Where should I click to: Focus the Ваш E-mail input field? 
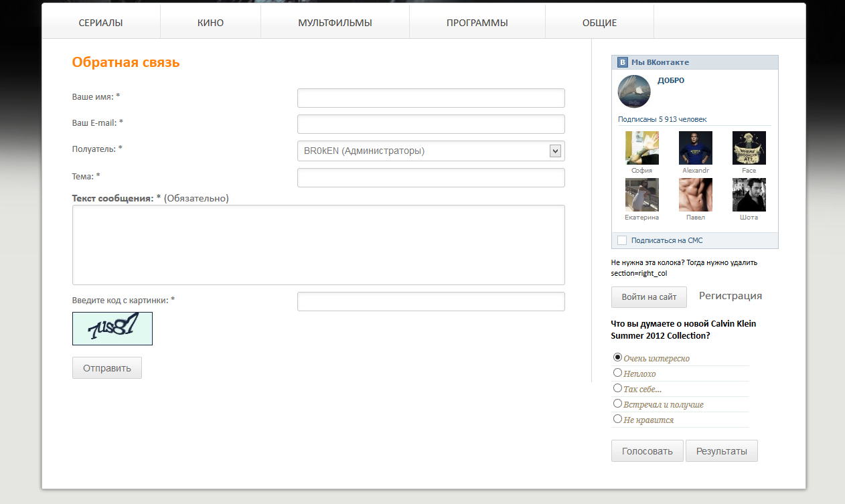431,124
